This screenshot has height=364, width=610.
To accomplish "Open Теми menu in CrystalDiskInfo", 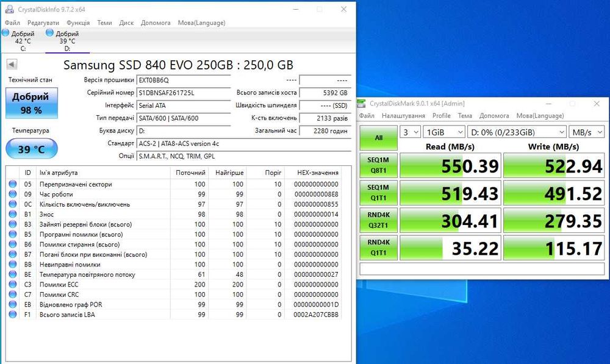I will 105,23.
